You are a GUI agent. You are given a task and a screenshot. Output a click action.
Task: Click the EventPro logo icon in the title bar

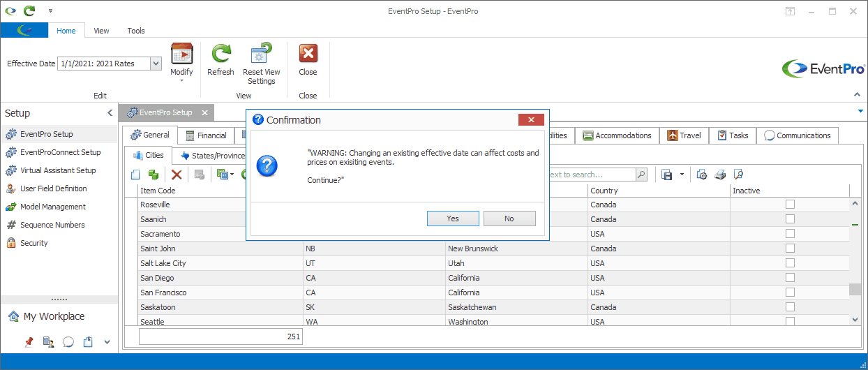tap(10, 11)
